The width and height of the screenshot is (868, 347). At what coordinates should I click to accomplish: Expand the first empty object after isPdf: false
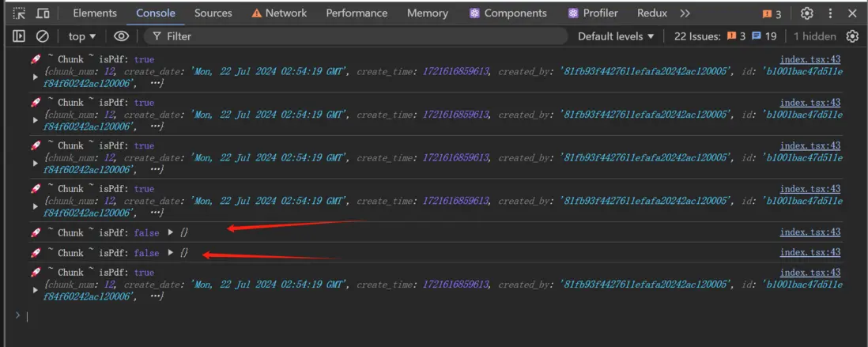(172, 232)
